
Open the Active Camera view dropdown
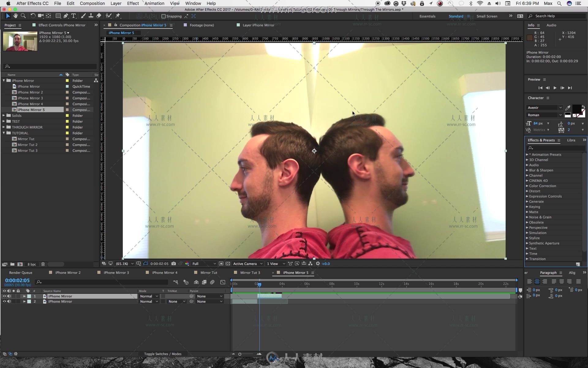[x=248, y=264]
